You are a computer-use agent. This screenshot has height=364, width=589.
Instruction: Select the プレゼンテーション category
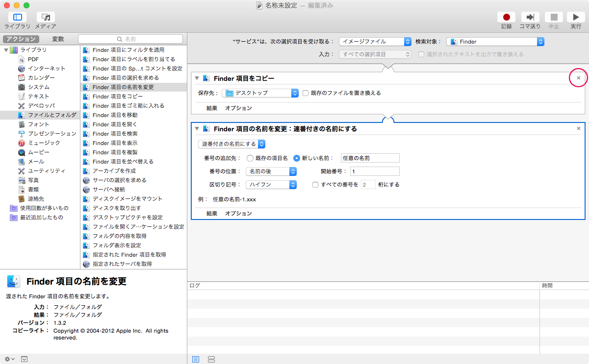coord(52,134)
